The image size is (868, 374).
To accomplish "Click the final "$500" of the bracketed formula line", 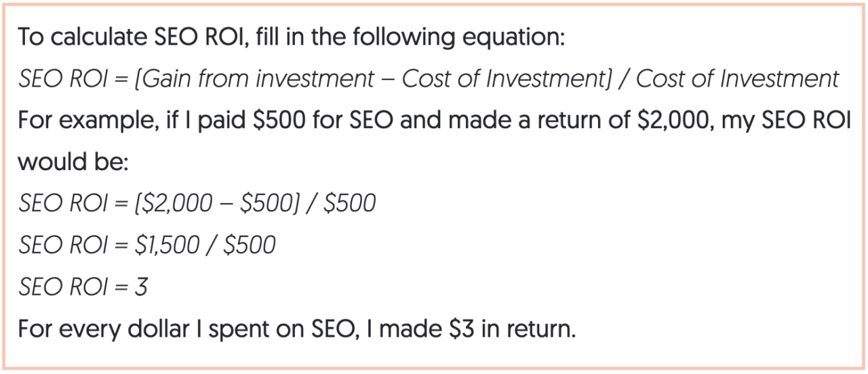I will pyautogui.click(x=351, y=204).
